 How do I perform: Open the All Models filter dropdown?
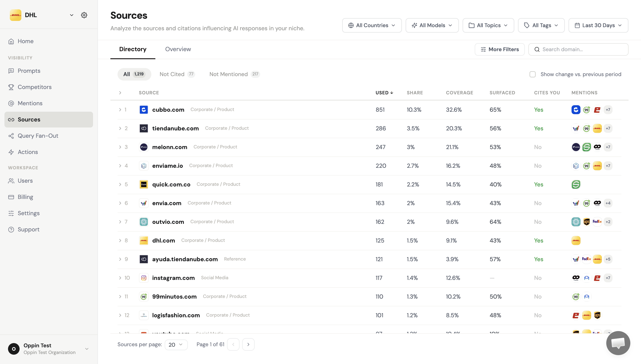432,25
